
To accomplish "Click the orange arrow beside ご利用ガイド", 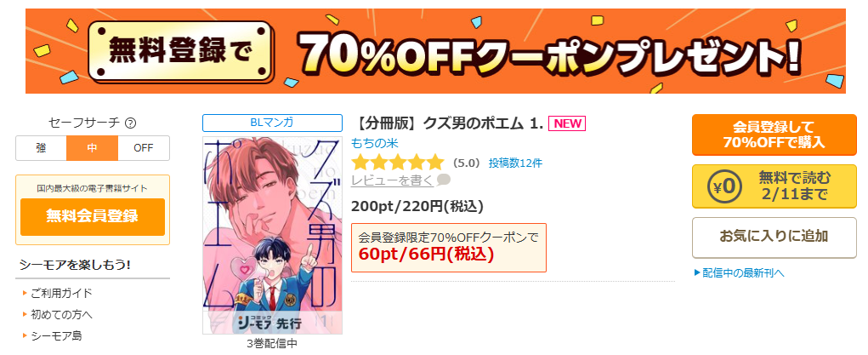I will click(x=25, y=293).
